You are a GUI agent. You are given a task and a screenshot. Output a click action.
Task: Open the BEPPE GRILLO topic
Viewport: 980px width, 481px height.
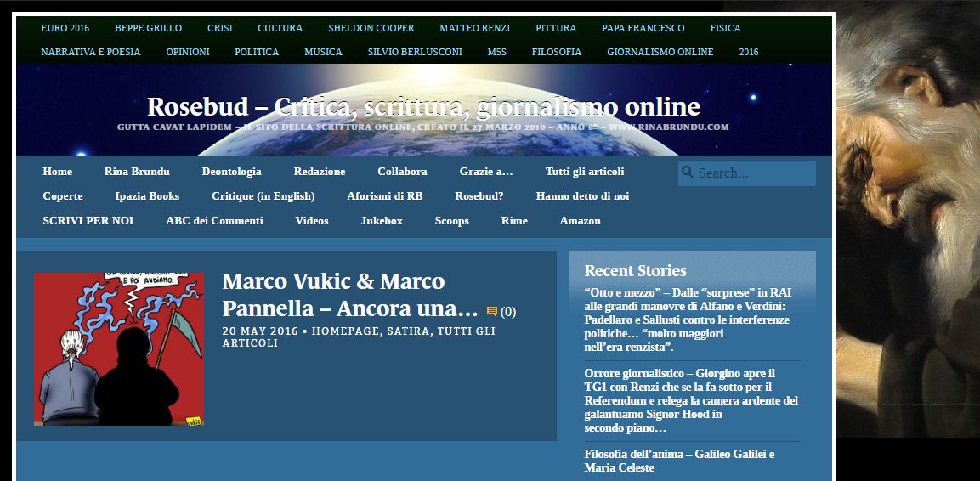point(148,28)
